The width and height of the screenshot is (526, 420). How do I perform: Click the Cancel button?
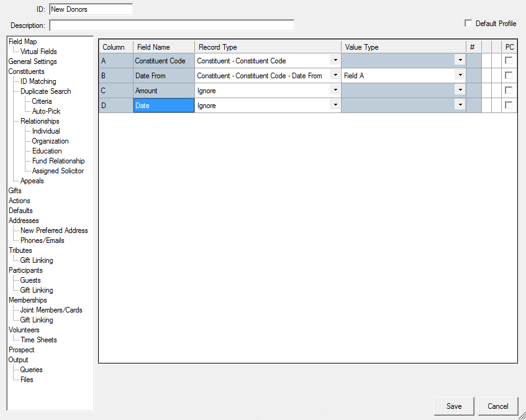(498, 406)
